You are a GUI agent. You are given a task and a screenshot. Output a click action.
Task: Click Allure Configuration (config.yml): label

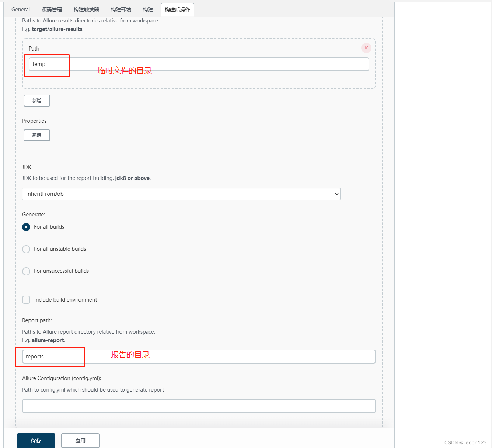click(x=62, y=378)
